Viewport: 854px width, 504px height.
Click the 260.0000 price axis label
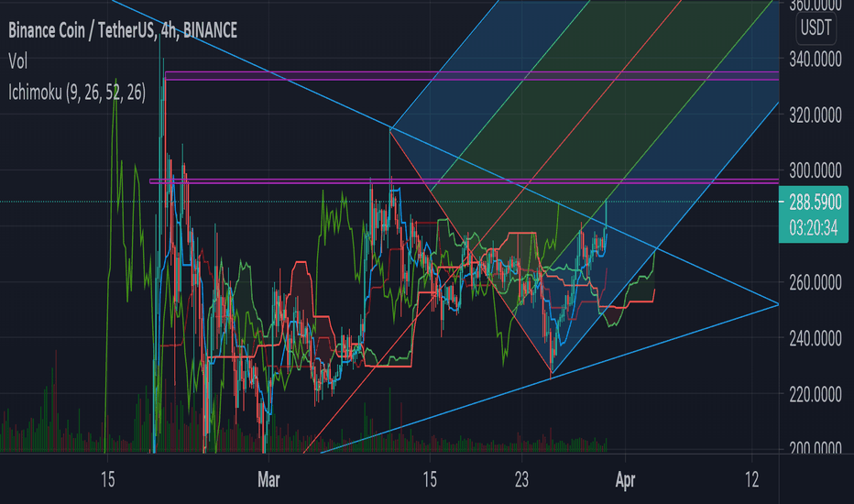(816, 282)
